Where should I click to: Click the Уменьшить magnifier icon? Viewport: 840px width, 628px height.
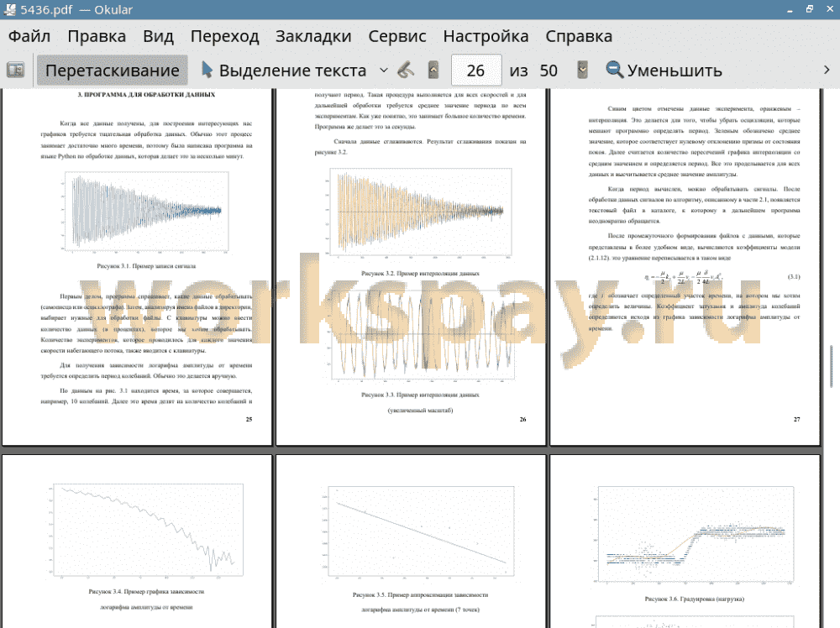click(x=615, y=70)
